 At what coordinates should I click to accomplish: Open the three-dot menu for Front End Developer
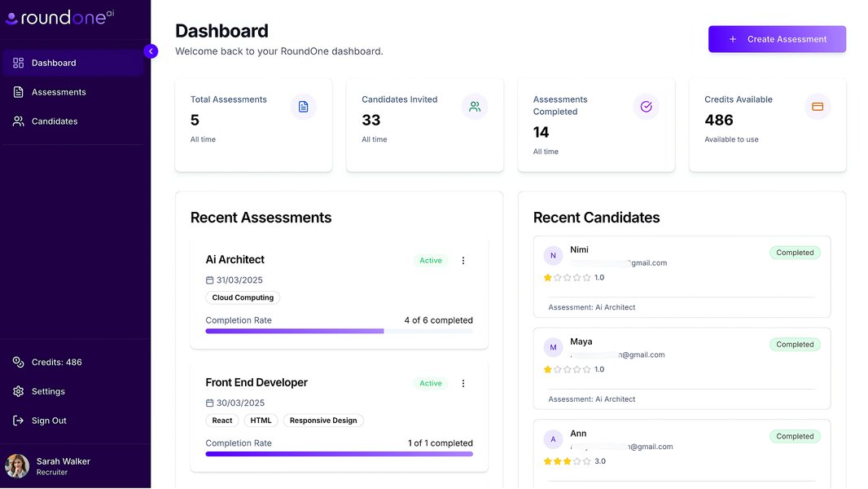(463, 383)
